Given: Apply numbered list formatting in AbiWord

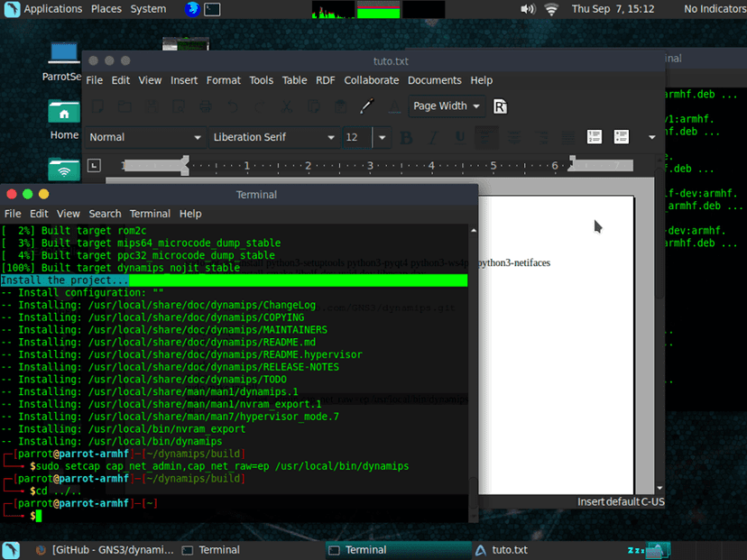Looking at the screenshot, I should [x=594, y=137].
